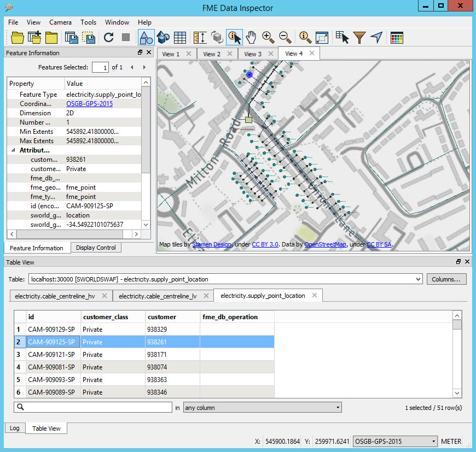Close the Table View panel
This screenshot has height=452, width=476.
467,262
